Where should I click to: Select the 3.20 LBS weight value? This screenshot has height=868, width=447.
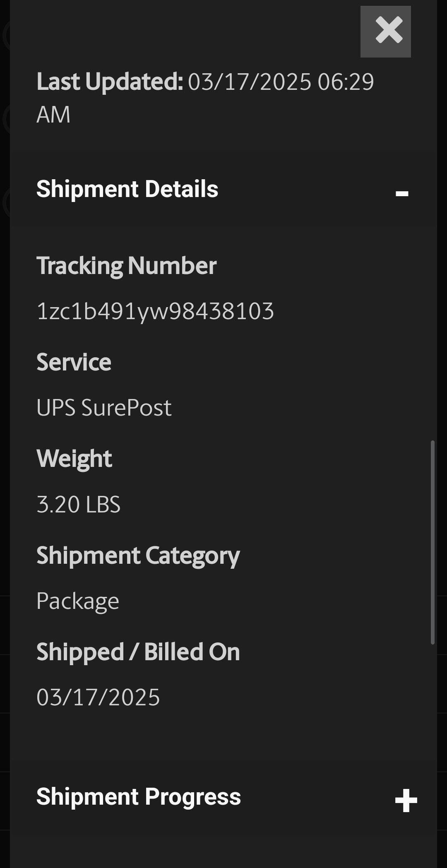click(x=78, y=504)
